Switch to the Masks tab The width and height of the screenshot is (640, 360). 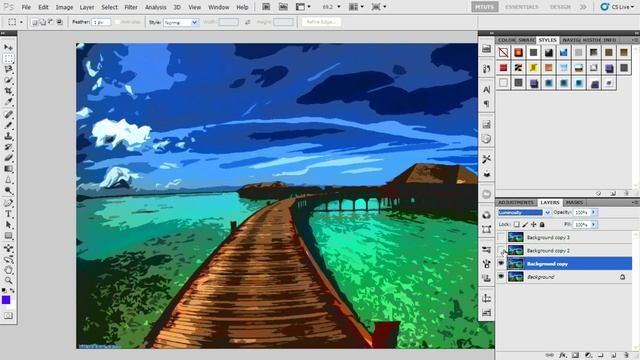[x=574, y=202]
